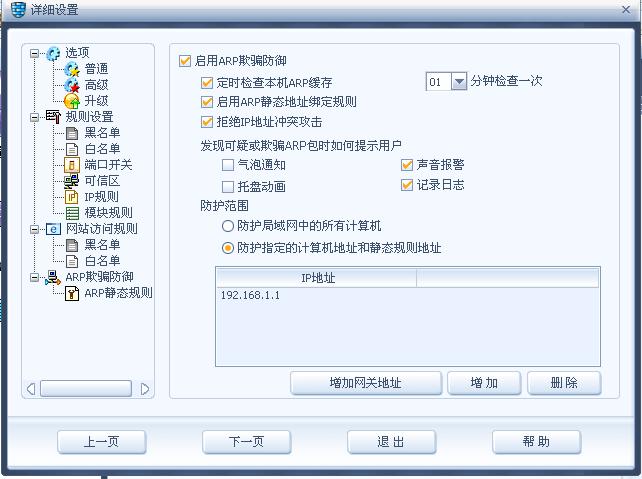Collapse the 网站访问规则 tree node
Screen dimensions: 642x479
(x=34, y=229)
